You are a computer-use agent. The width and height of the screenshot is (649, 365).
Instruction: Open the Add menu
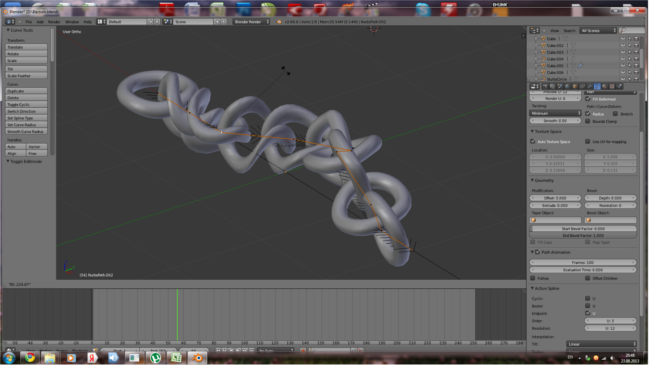point(40,22)
